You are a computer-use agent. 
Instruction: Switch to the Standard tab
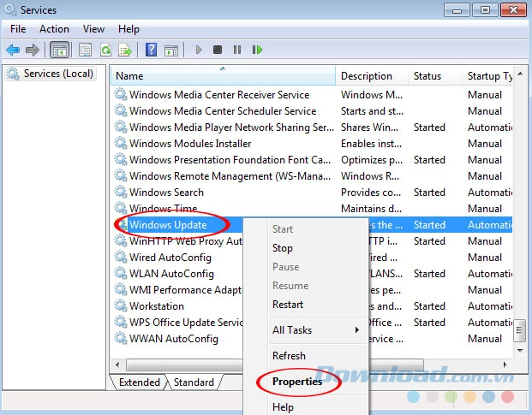(x=194, y=382)
